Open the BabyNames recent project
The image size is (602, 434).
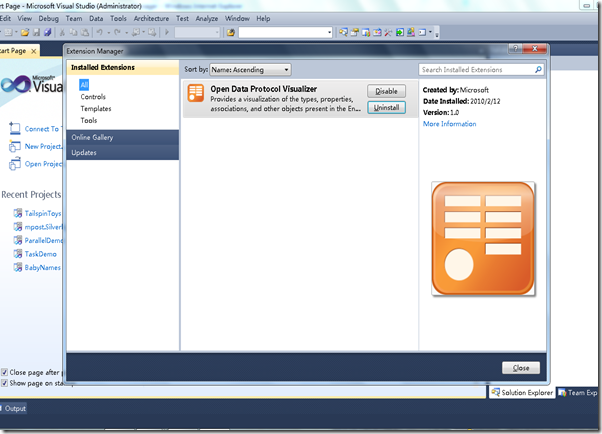pyautogui.click(x=43, y=268)
